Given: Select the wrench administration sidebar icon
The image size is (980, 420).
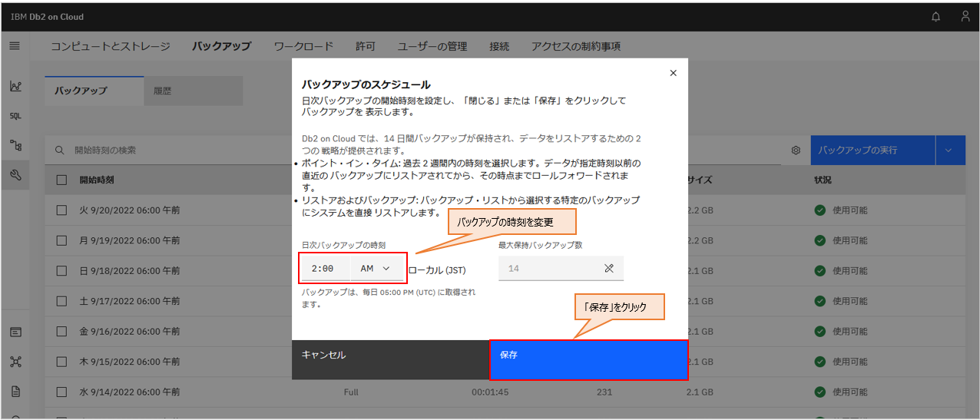Looking at the screenshot, I should [x=15, y=175].
